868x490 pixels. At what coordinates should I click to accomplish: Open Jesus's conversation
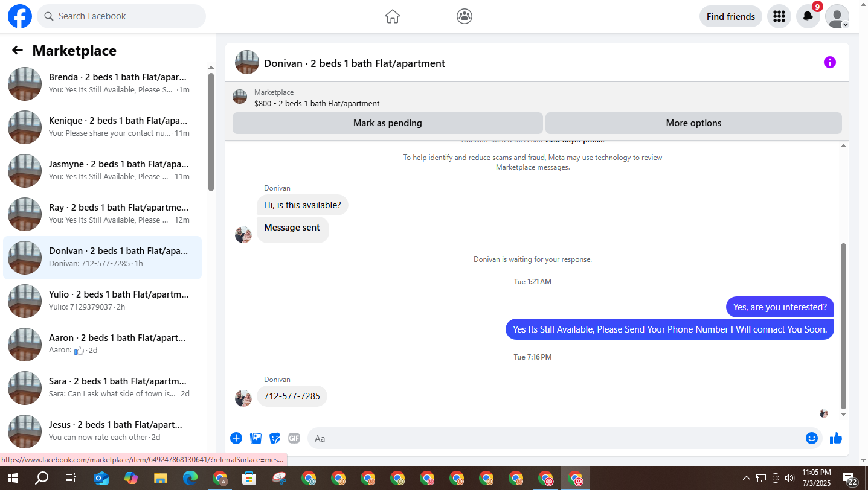coord(103,431)
